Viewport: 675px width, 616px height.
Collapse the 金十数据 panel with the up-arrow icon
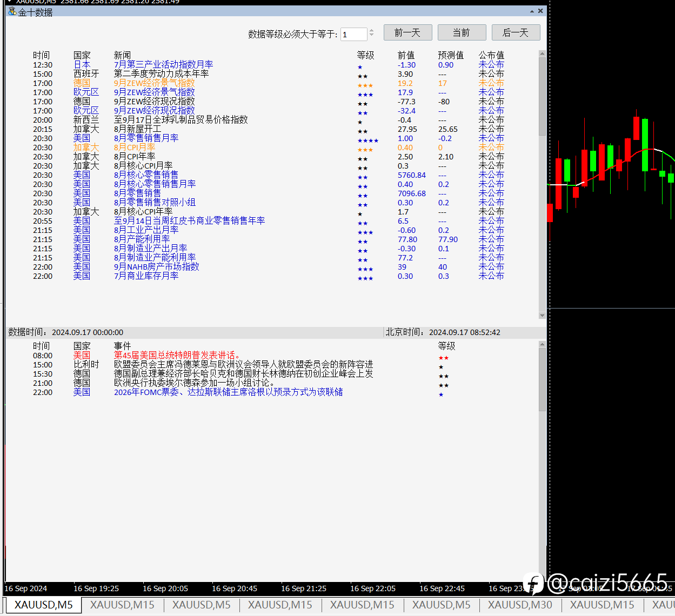pos(532,11)
